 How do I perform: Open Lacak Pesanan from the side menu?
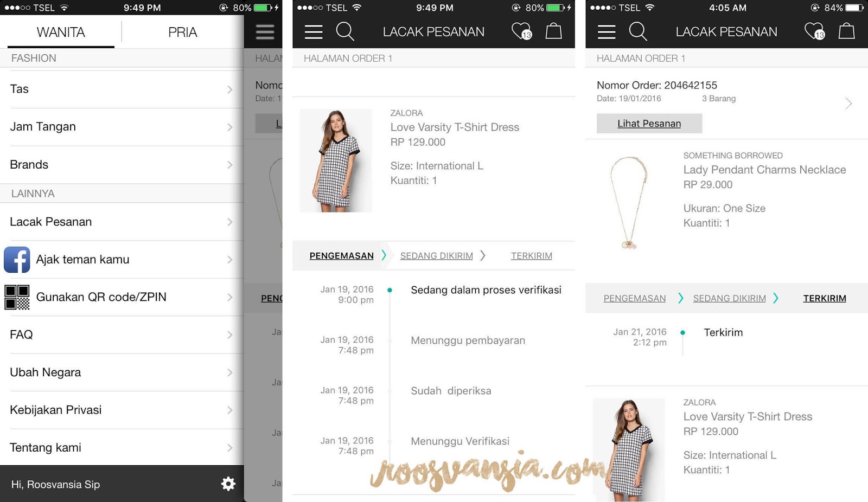click(x=122, y=222)
